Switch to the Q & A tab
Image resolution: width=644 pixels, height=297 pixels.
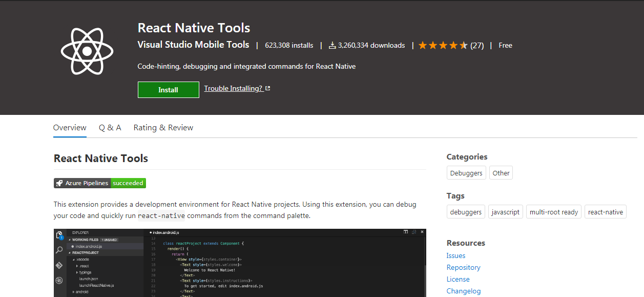tap(110, 128)
